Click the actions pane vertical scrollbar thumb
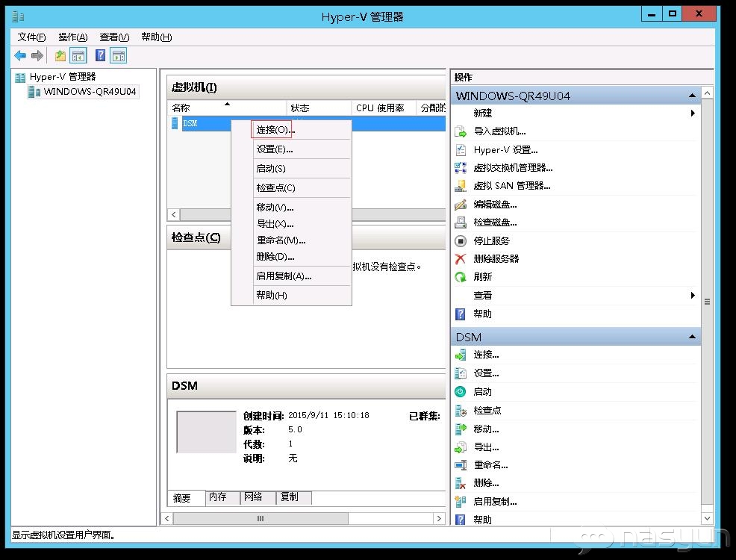This screenshot has height=560, width=736. click(708, 302)
